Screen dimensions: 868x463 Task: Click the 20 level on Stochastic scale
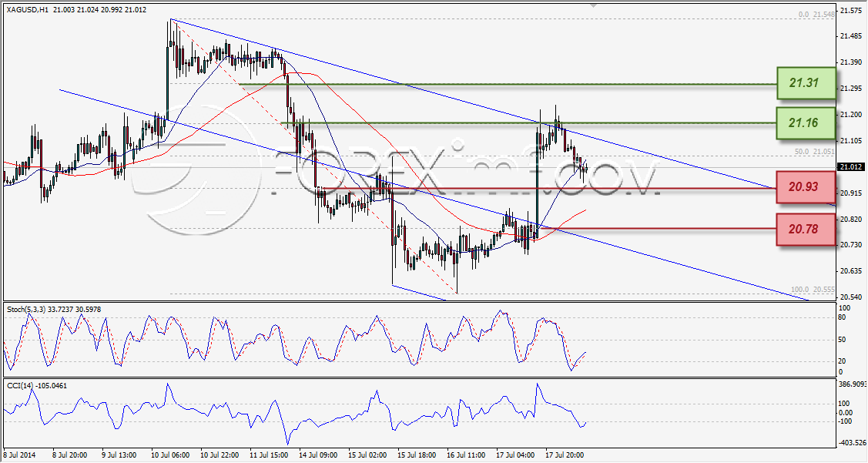coord(843,361)
